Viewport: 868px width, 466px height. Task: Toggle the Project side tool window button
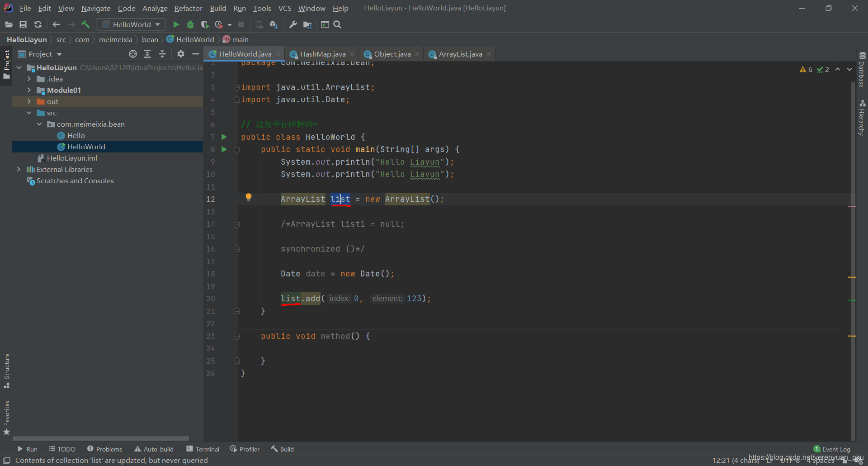coord(7,64)
